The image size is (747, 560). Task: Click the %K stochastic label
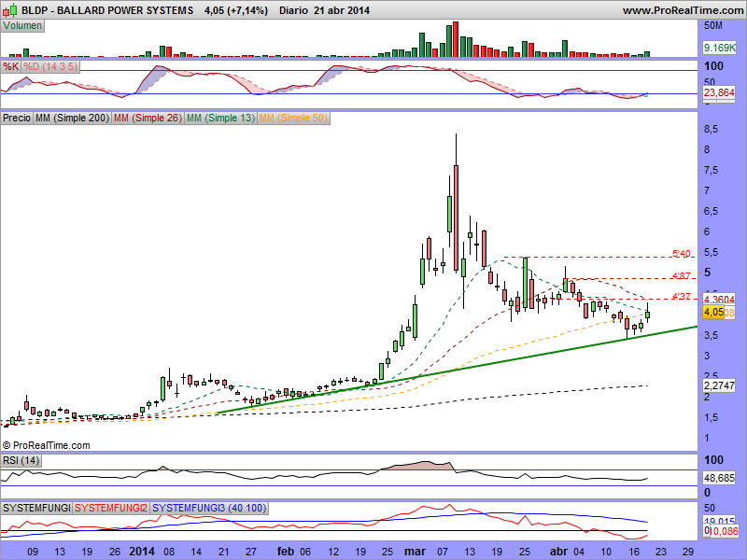pos(10,66)
